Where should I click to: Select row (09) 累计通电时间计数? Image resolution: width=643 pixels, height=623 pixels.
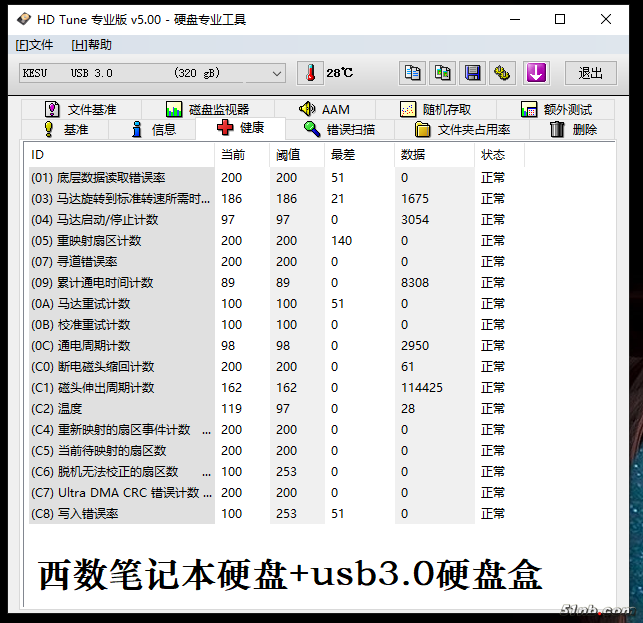[x=277, y=283]
